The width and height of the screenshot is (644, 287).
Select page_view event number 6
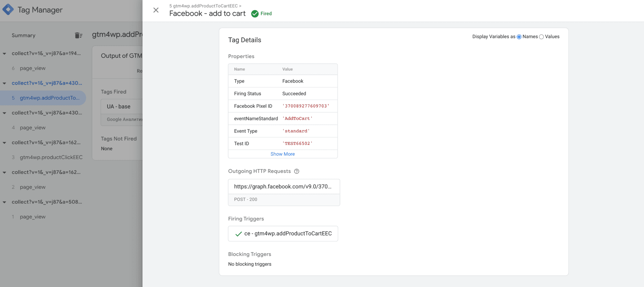tap(32, 68)
